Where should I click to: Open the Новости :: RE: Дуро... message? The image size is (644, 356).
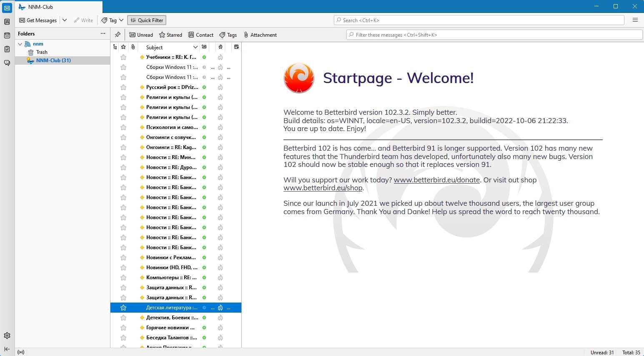tap(171, 167)
